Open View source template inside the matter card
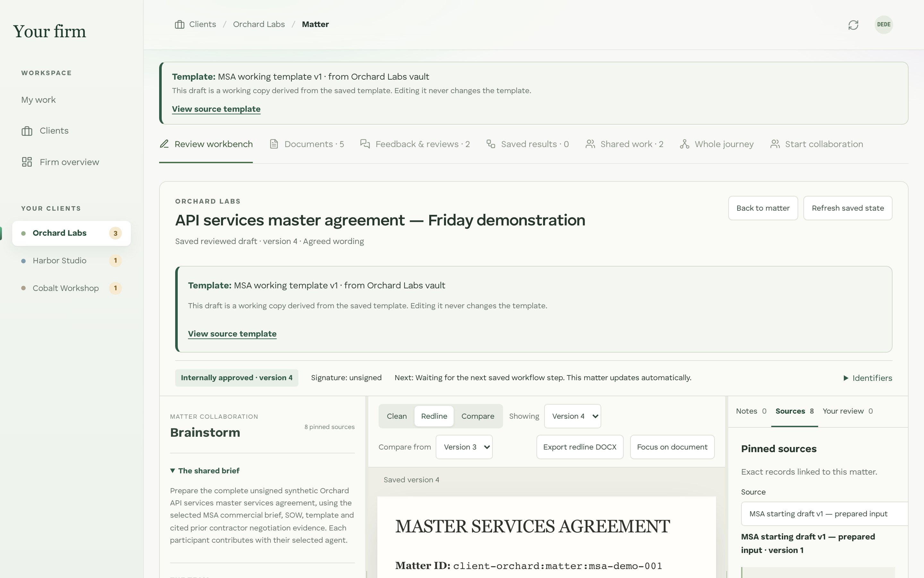This screenshot has width=924, height=578. click(232, 334)
